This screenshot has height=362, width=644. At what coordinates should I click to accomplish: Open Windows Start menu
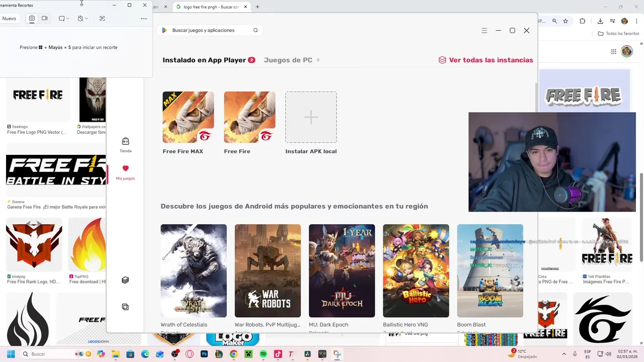(x=11, y=354)
